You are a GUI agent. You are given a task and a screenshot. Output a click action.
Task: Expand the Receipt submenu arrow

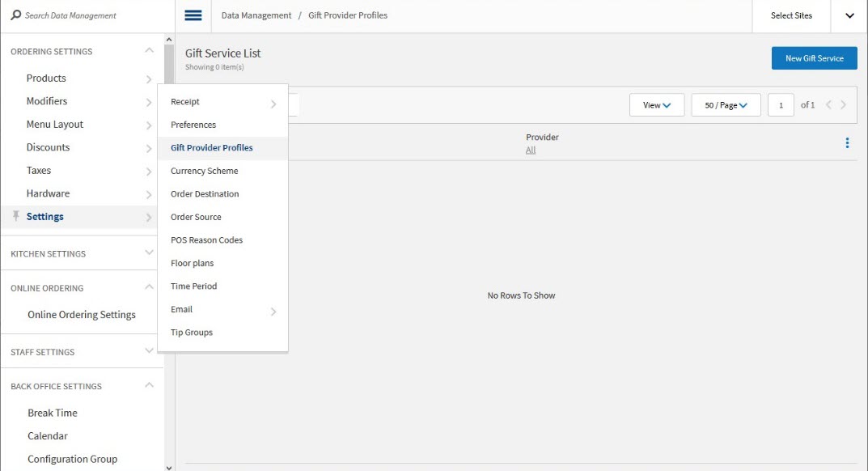click(x=273, y=103)
